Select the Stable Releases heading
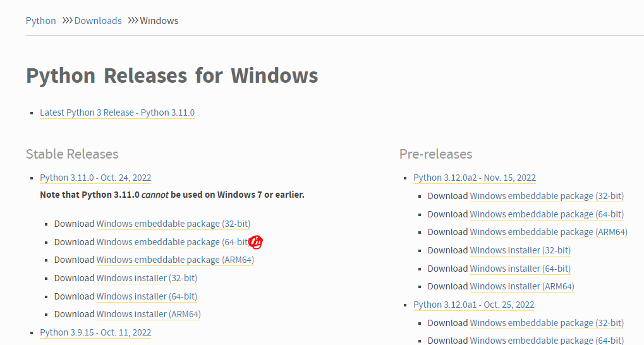 pyautogui.click(x=72, y=154)
